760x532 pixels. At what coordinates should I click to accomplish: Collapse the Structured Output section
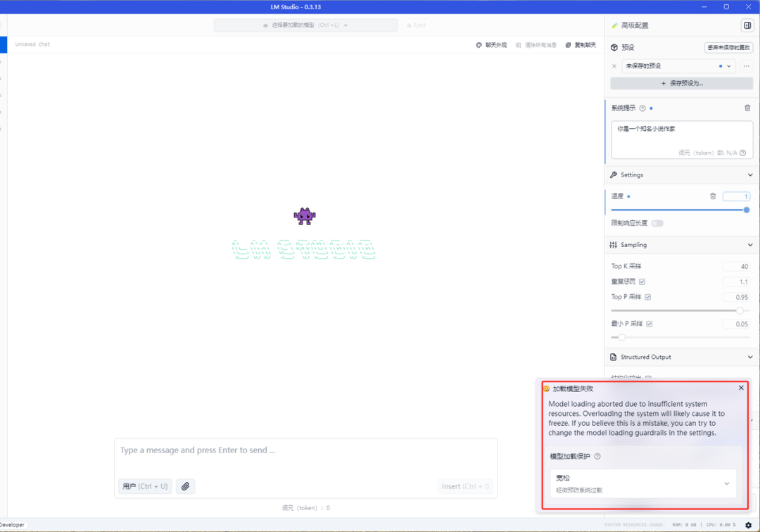pyautogui.click(x=750, y=357)
